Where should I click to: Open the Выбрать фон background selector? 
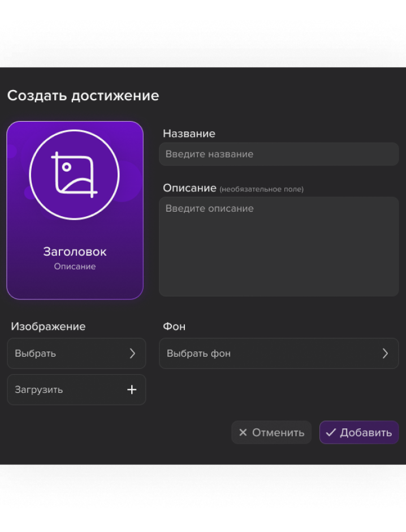coord(278,354)
